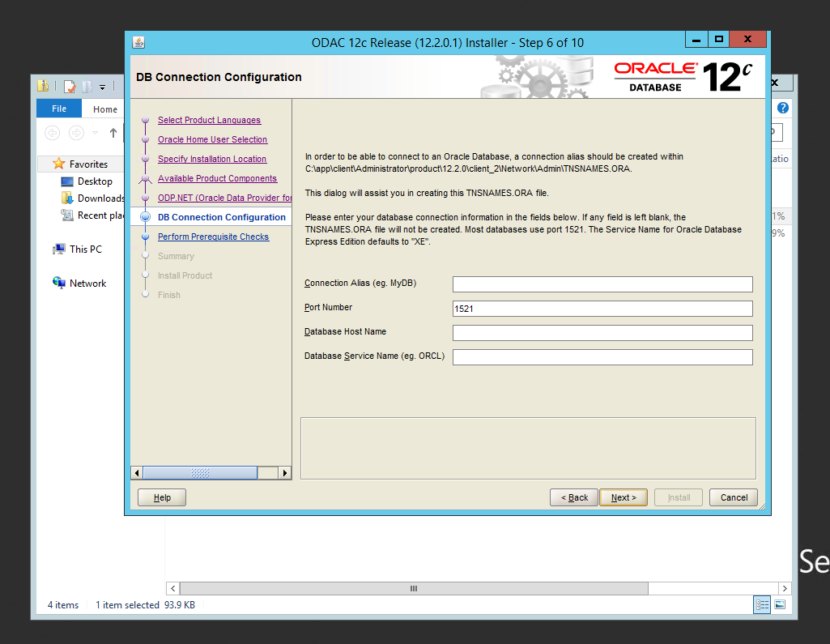Open ODP.NET step link
The image size is (830, 644).
coord(224,198)
